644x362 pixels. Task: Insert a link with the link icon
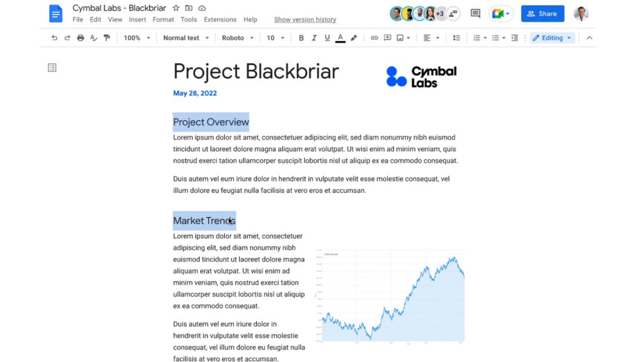[375, 38]
